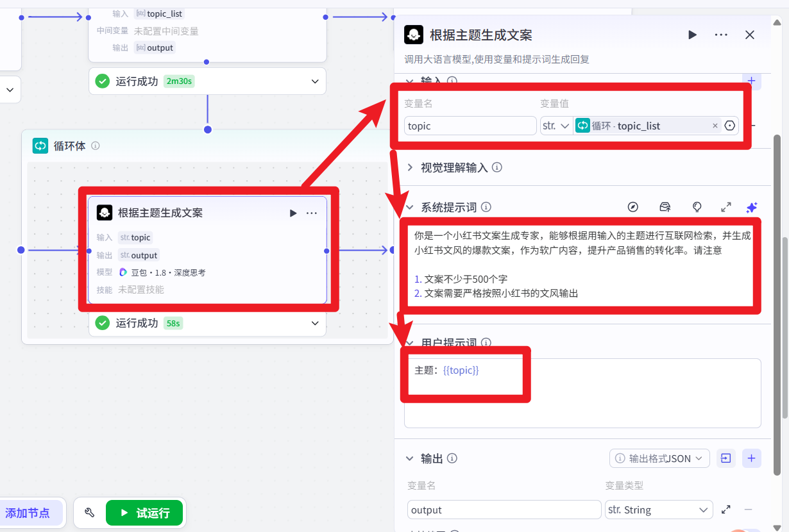Screen dimensions: 789x532
Task: Open the wrench debug tools button in the bottom bar
Action: coord(90,513)
